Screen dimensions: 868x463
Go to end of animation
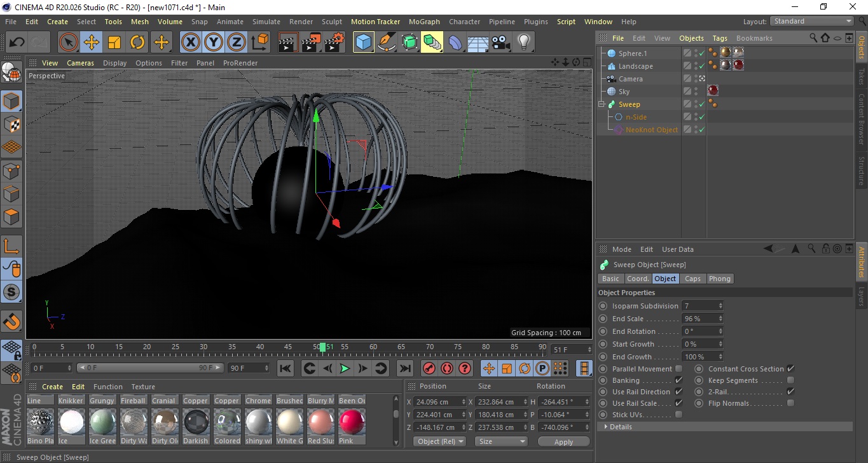pos(404,368)
